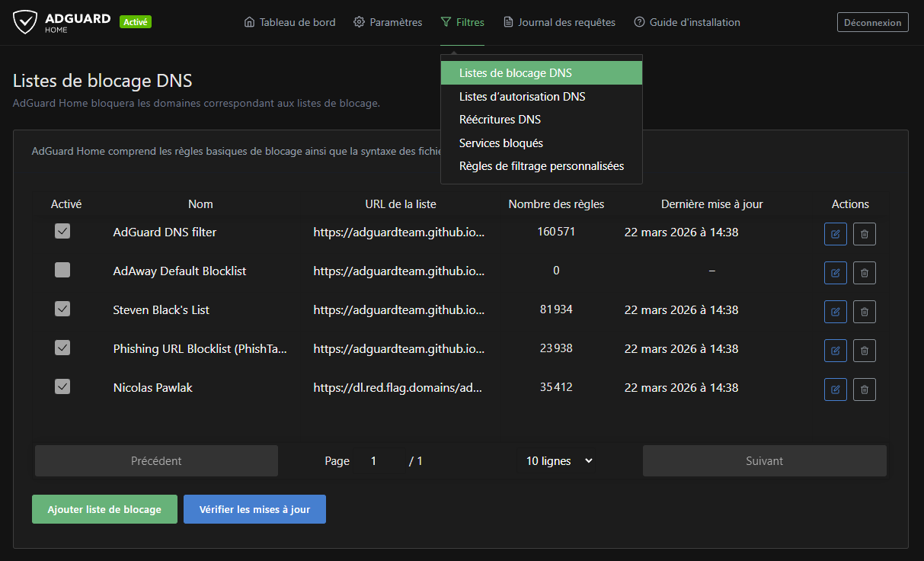924x561 pixels.
Task: Click the Suivant pagination button
Action: coord(765,461)
